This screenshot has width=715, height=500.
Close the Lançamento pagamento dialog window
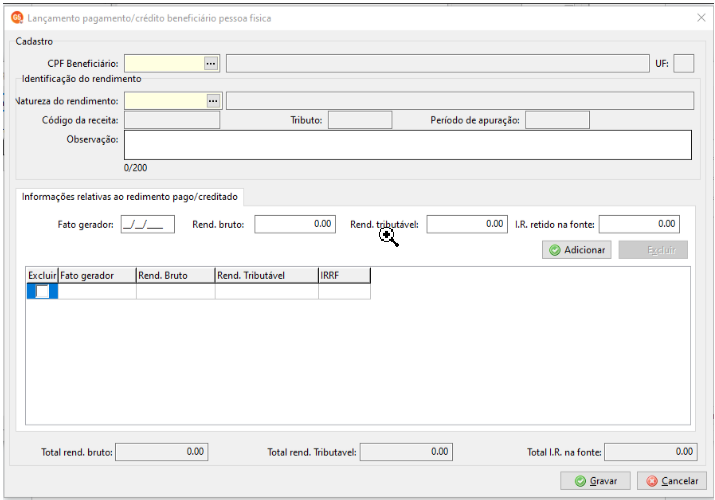tap(701, 18)
